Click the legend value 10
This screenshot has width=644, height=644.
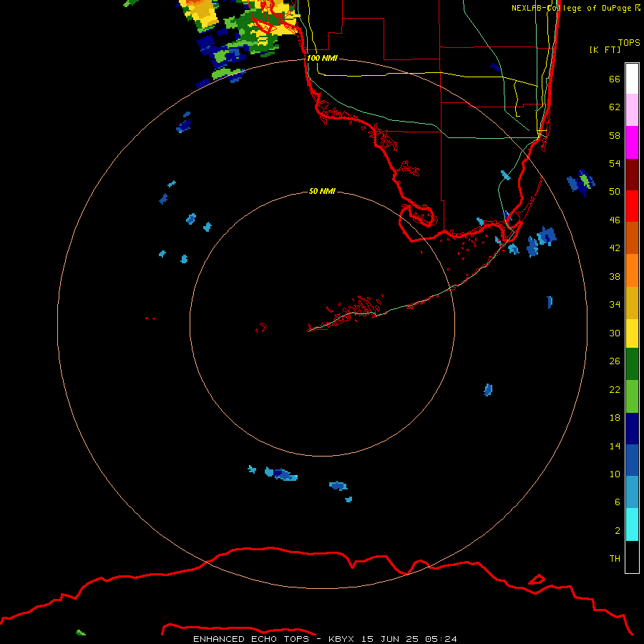click(615, 474)
